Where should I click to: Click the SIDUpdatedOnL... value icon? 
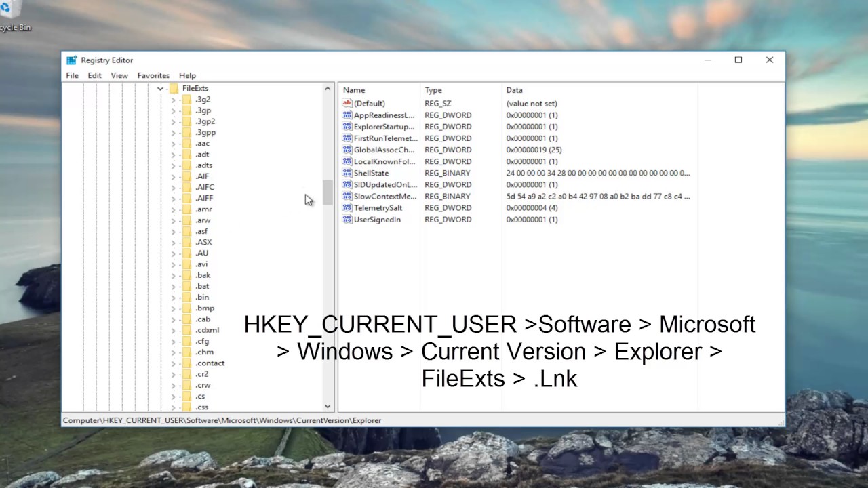point(347,184)
